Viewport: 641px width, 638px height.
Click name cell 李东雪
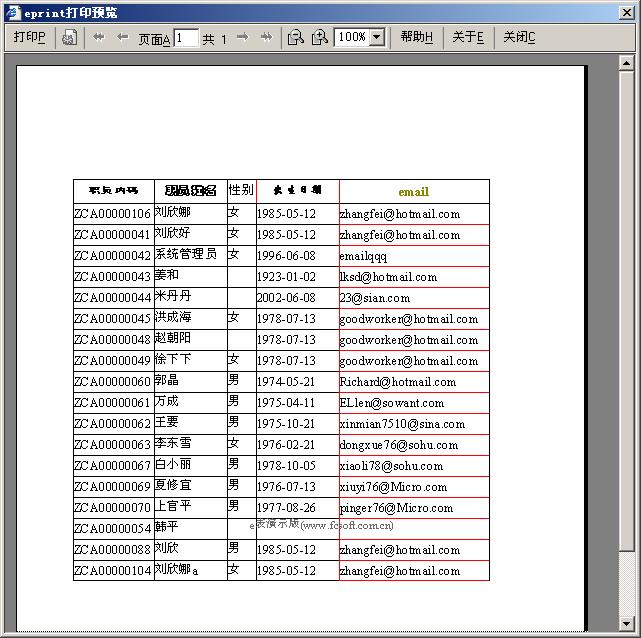point(191,445)
